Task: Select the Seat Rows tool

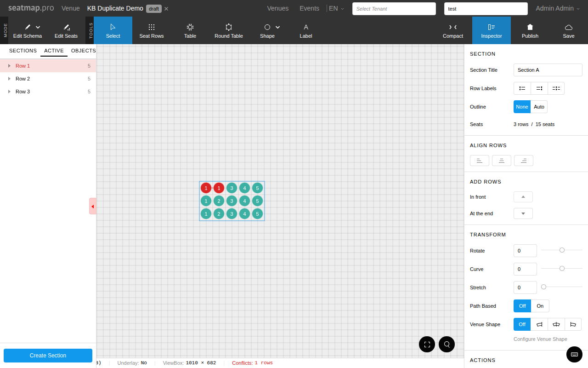Action: click(152, 30)
